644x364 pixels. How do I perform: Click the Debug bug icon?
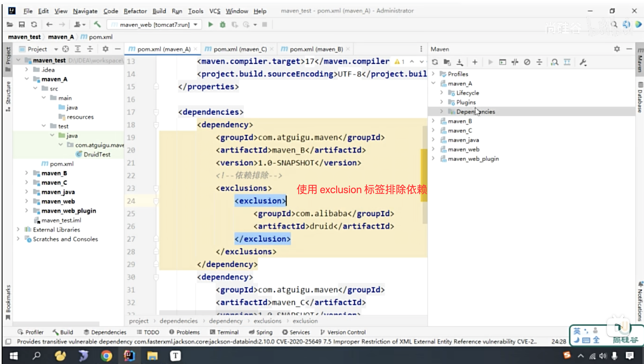[x=222, y=24]
